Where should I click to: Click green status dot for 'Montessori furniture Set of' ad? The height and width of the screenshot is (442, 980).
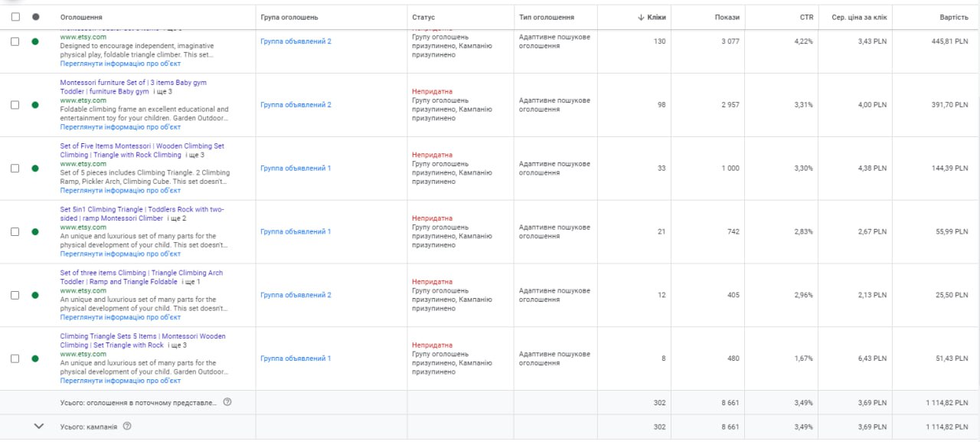35,105
